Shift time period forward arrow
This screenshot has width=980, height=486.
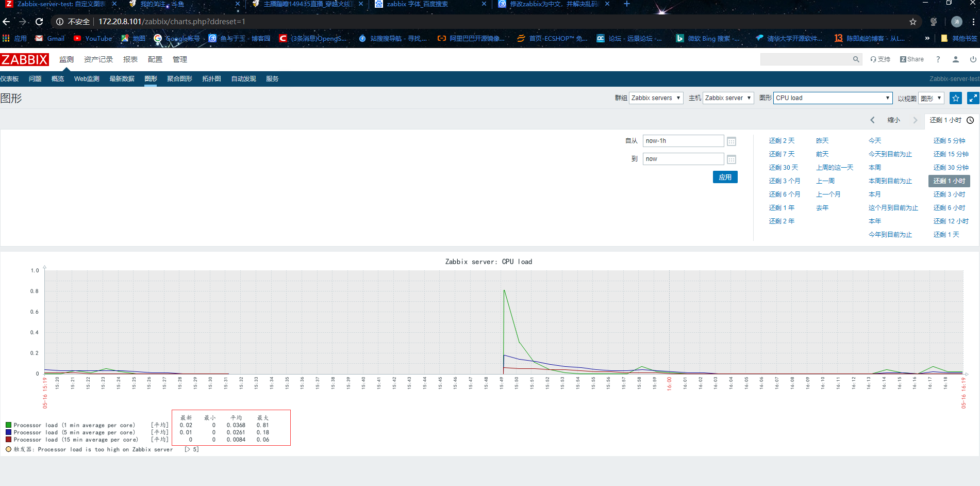point(916,120)
